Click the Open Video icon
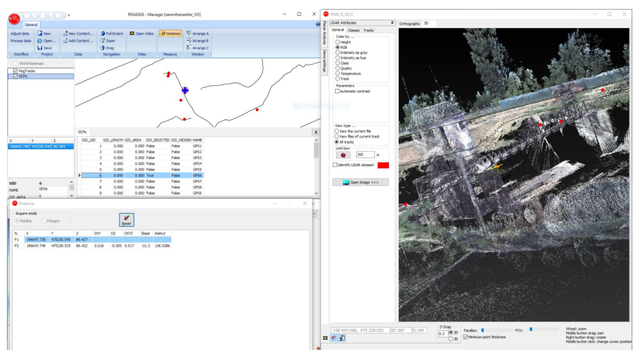The width and height of the screenshot is (640, 364). coord(132,33)
